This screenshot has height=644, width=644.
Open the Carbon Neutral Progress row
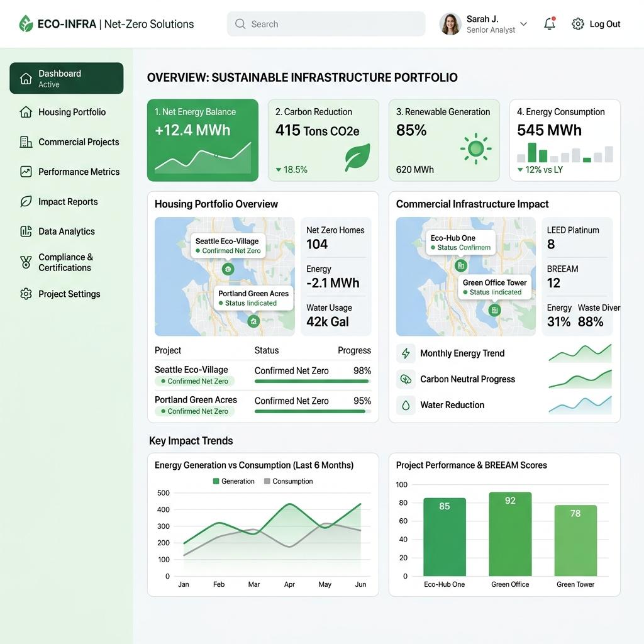click(504, 379)
